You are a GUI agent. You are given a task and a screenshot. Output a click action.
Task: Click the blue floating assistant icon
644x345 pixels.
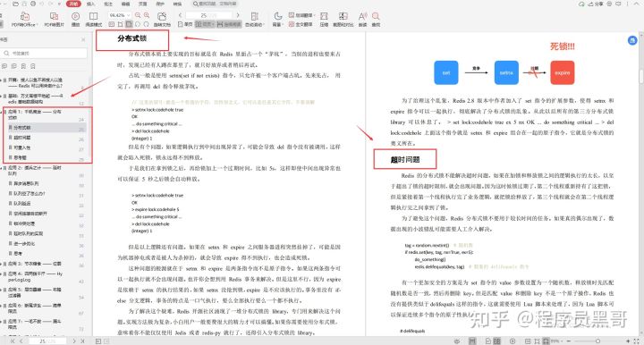[632, 40]
